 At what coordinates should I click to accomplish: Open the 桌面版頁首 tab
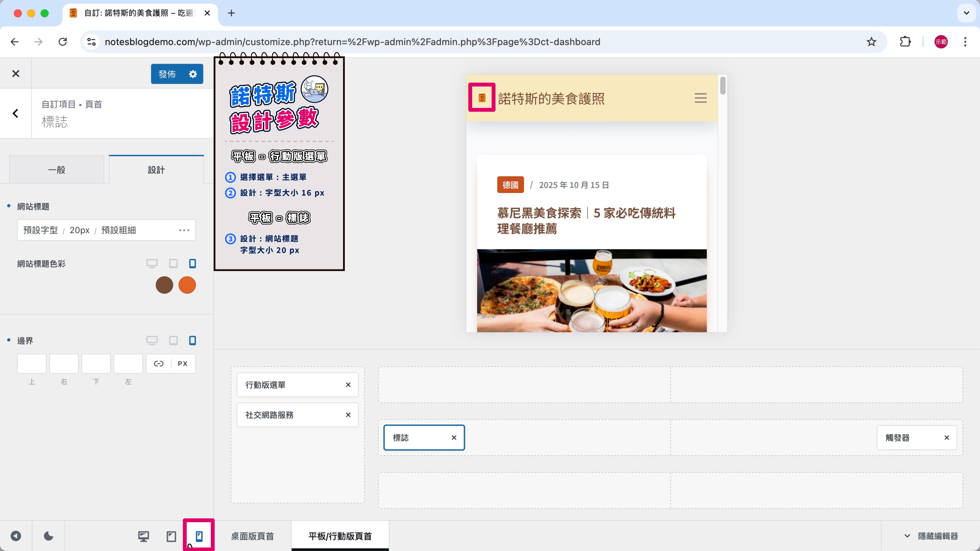(x=252, y=536)
